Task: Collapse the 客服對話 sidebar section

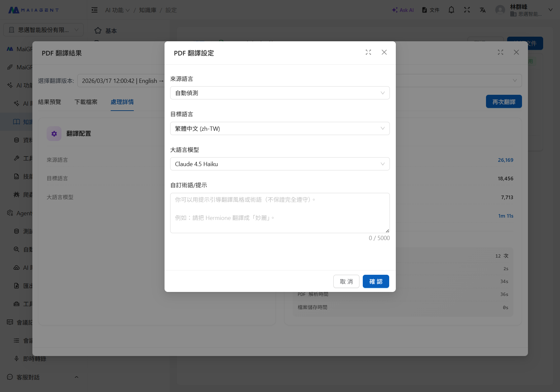Action: click(x=76, y=377)
